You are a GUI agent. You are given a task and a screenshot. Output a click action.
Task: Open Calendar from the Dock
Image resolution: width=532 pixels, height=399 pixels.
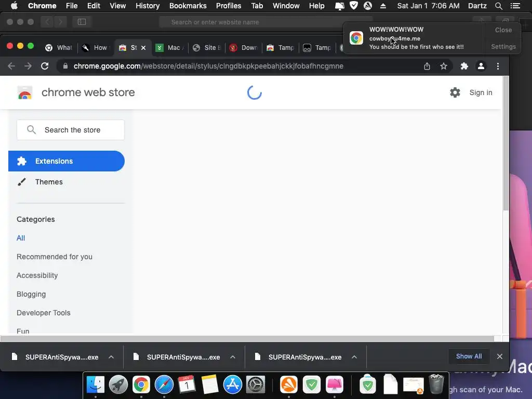coord(187,385)
